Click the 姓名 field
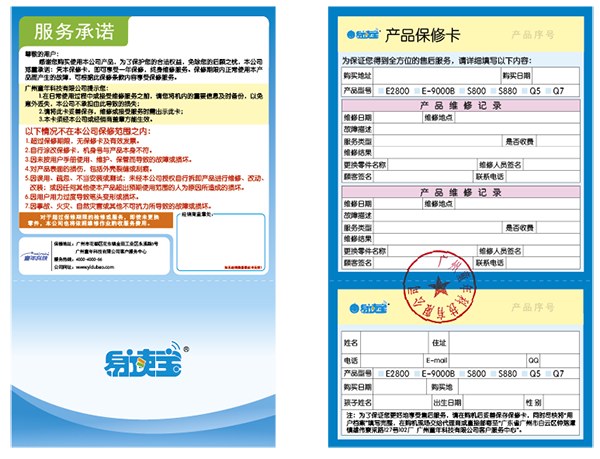This screenshot has width=600, height=459. 394,343
